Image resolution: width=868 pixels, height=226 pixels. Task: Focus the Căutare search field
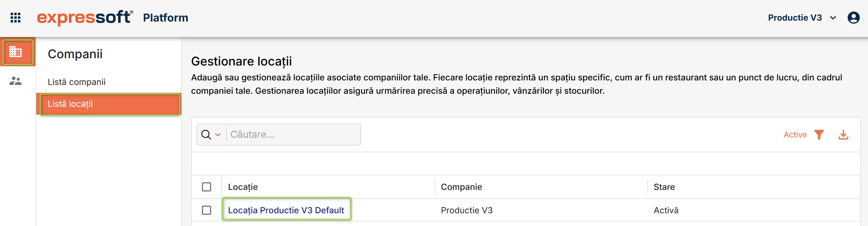pos(293,135)
